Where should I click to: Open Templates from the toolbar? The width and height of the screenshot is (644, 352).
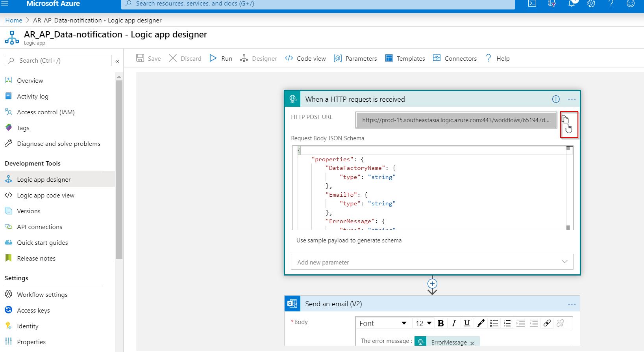(x=405, y=58)
